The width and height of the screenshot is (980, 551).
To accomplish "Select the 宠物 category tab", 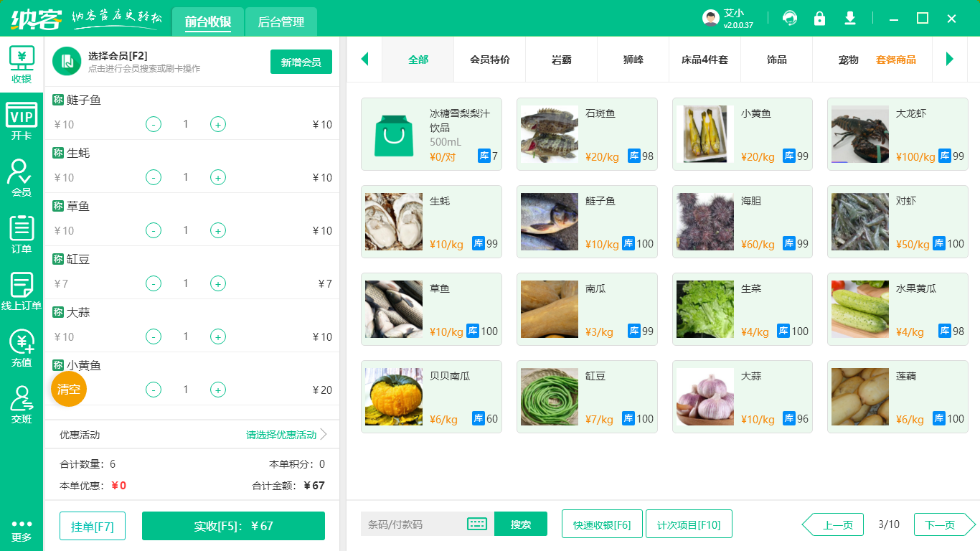I will (x=847, y=60).
